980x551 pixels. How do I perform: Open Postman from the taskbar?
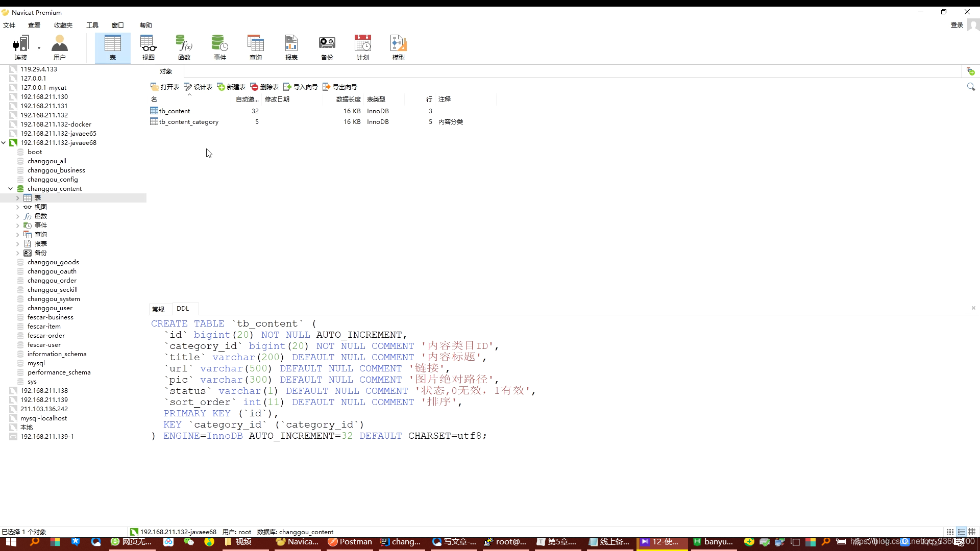pyautogui.click(x=350, y=542)
